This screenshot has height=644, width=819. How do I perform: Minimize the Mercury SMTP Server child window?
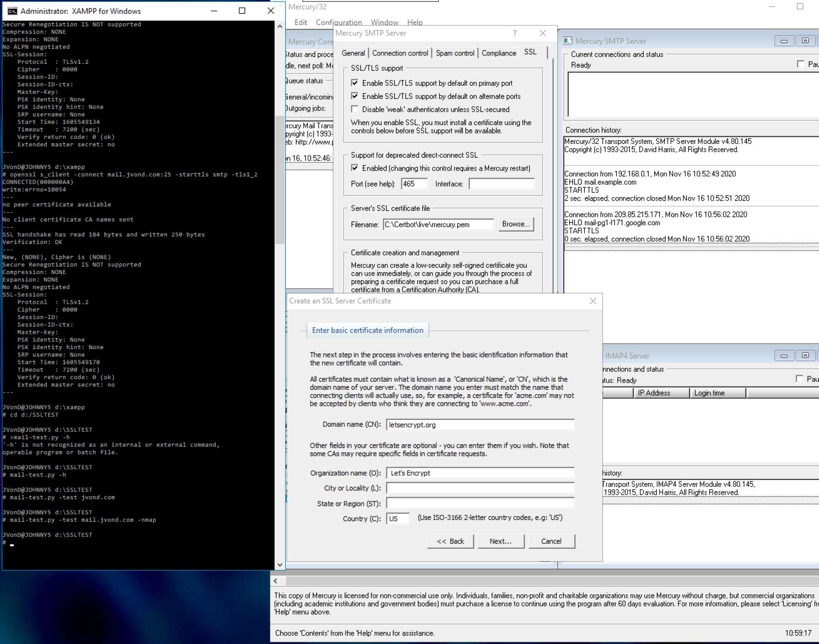tap(784, 41)
